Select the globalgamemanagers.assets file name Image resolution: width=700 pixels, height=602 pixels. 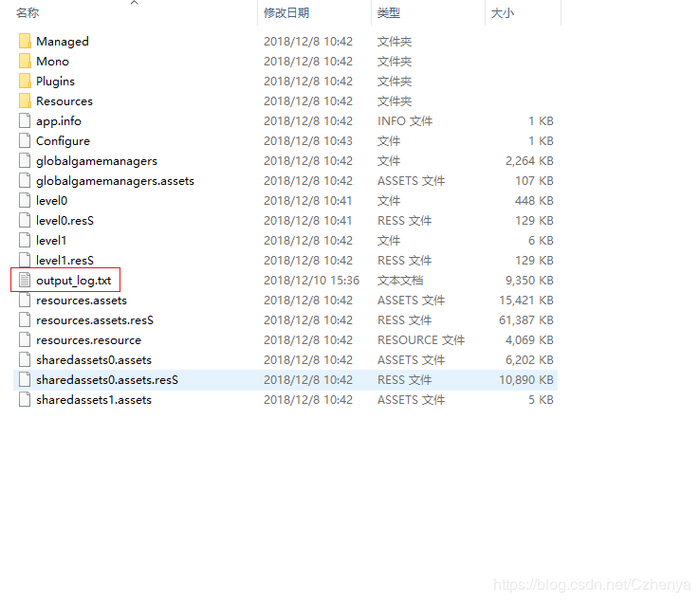click(x=115, y=181)
